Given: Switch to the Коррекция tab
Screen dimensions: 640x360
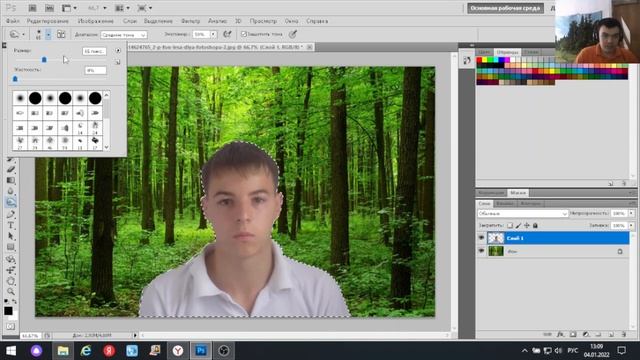Looking at the screenshot, I should pyautogui.click(x=491, y=193).
